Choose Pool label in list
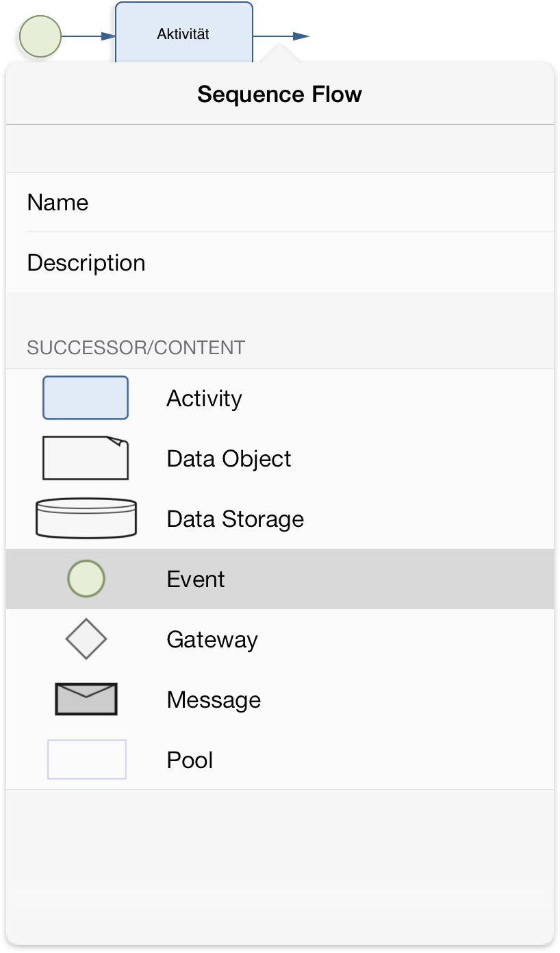 point(190,760)
